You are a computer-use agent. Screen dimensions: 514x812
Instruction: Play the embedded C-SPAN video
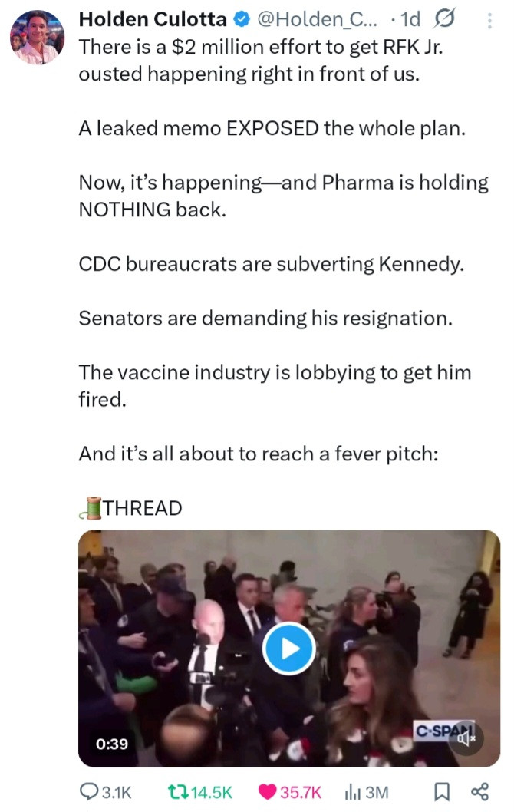pos(288,649)
